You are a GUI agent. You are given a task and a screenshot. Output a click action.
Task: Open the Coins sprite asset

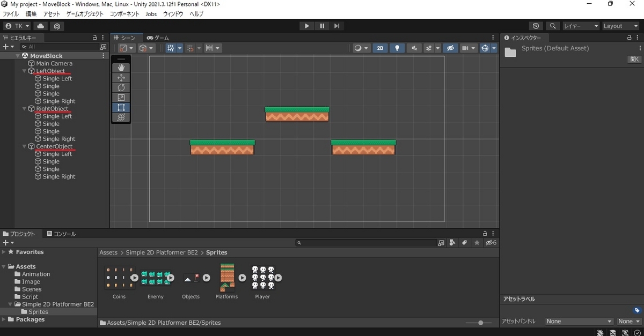pos(119,278)
